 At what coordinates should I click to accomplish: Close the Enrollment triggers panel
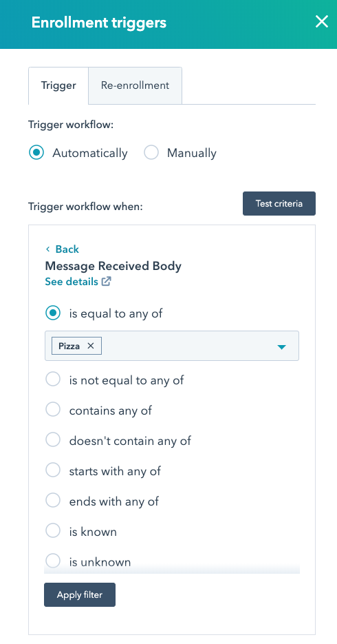(x=322, y=21)
